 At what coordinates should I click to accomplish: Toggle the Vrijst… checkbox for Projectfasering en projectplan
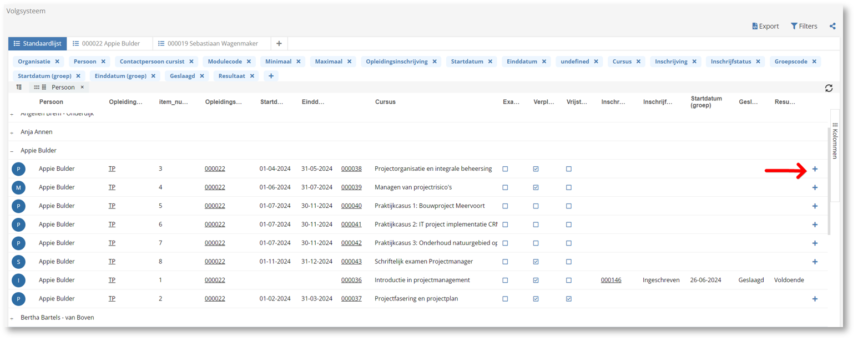(x=569, y=299)
